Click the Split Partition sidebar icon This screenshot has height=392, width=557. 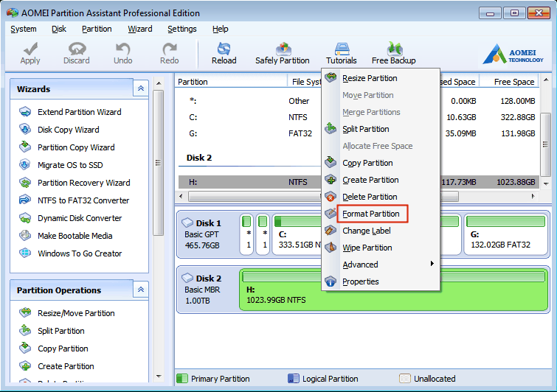point(25,330)
